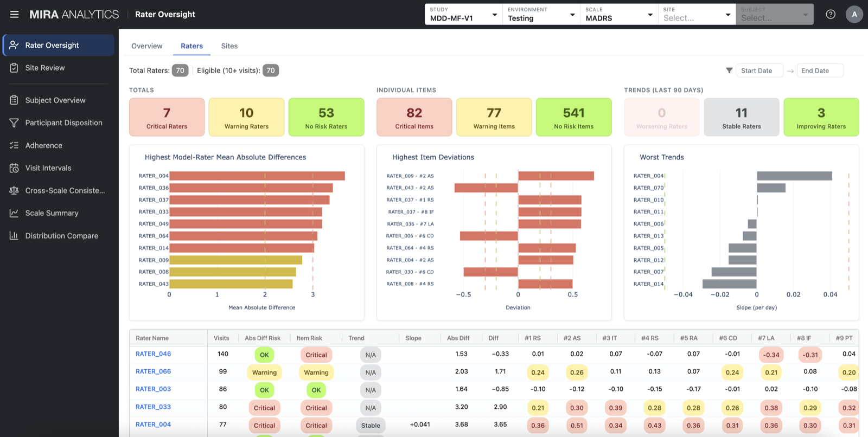This screenshot has width=868, height=437.
Task: Open the Environment Testing dropdown
Action: pyautogui.click(x=541, y=15)
